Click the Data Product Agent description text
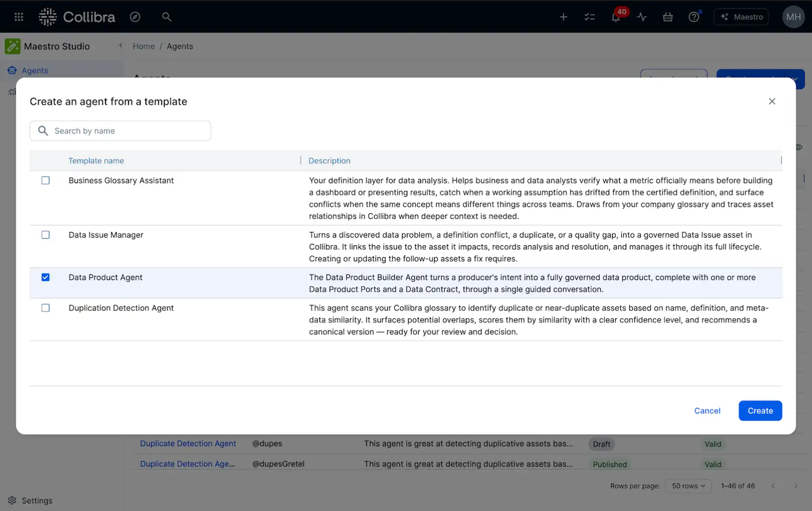The image size is (812, 511). 532,283
